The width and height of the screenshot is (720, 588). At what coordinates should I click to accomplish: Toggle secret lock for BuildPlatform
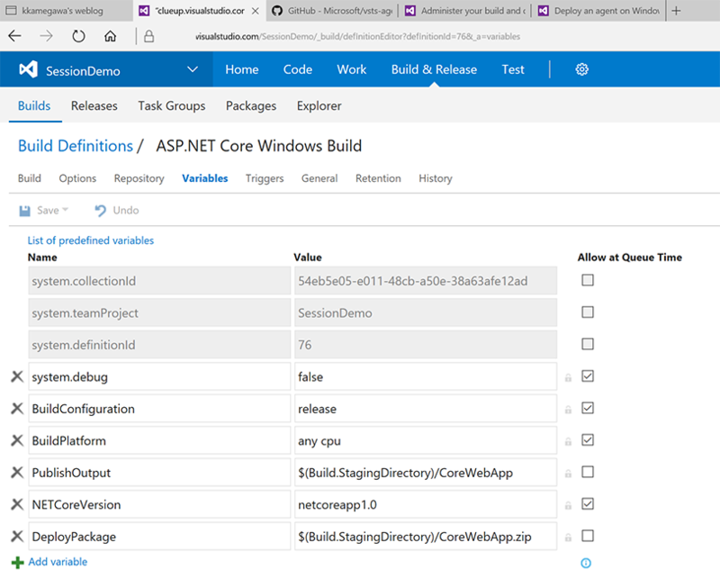coord(568,441)
